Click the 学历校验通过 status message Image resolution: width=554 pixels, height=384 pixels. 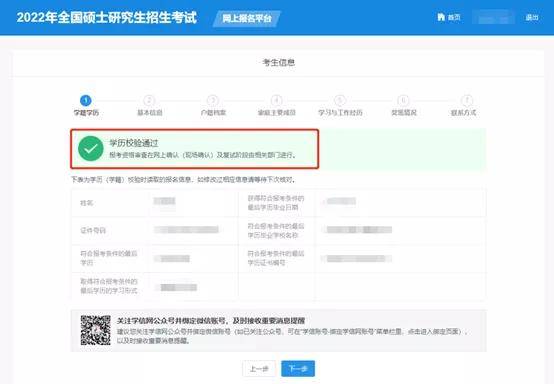(x=134, y=143)
